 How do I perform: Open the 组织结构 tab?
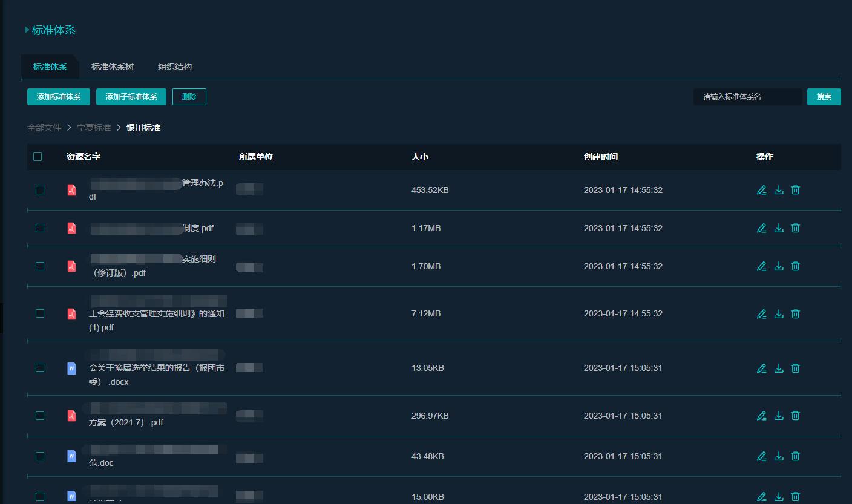175,67
